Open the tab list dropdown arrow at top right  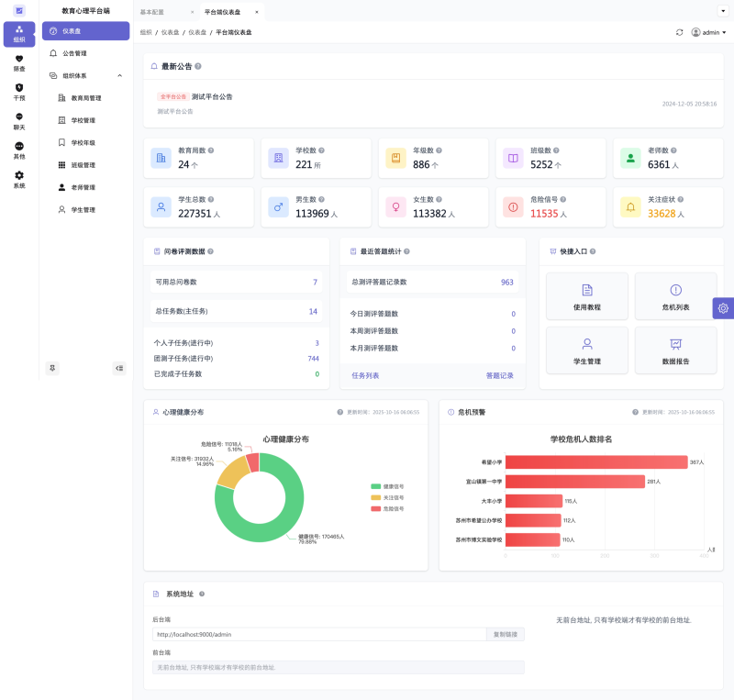723,11
